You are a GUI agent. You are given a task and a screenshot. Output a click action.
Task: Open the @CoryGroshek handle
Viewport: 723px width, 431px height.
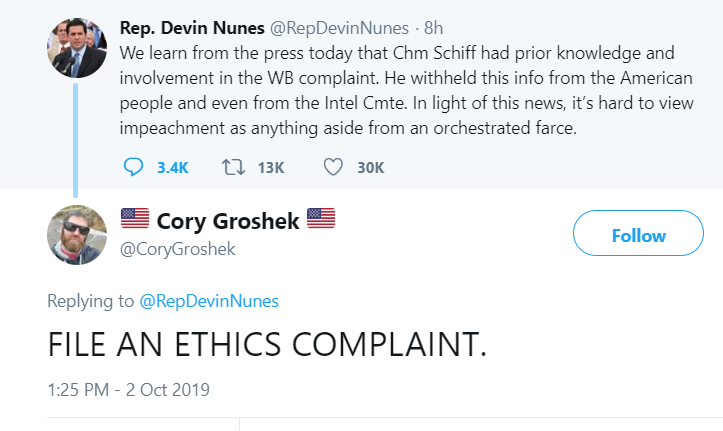(177, 249)
